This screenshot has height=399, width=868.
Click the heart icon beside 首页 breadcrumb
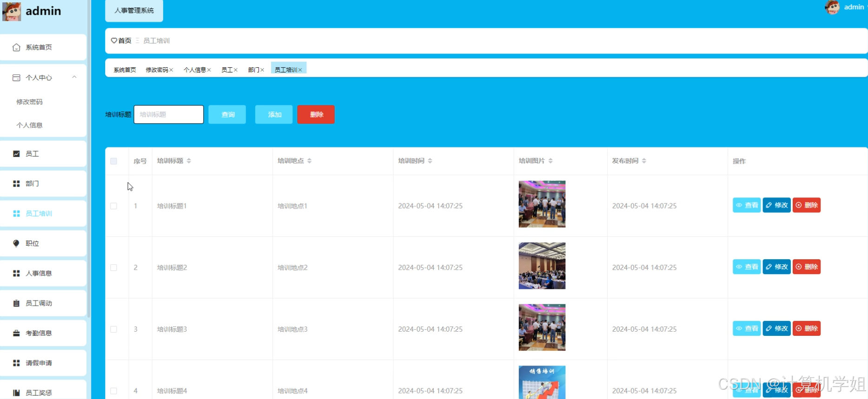click(114, 40)
